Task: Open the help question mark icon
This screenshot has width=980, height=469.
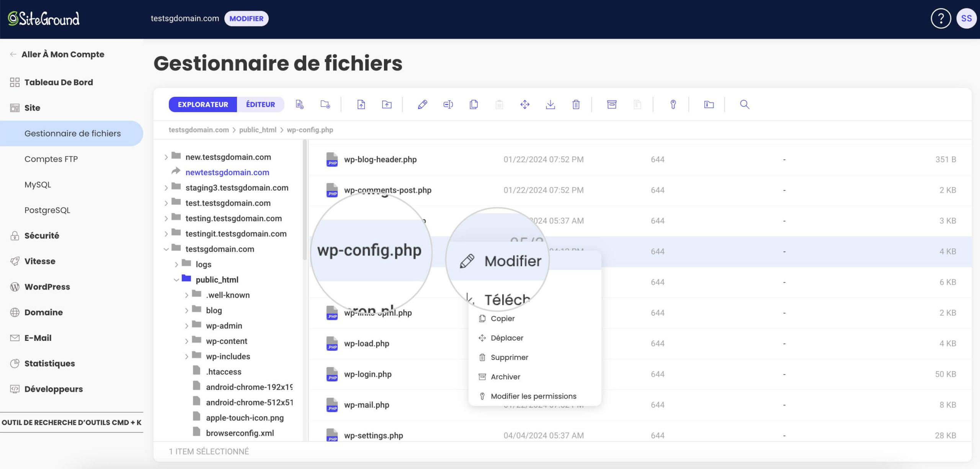Action: 941,18
